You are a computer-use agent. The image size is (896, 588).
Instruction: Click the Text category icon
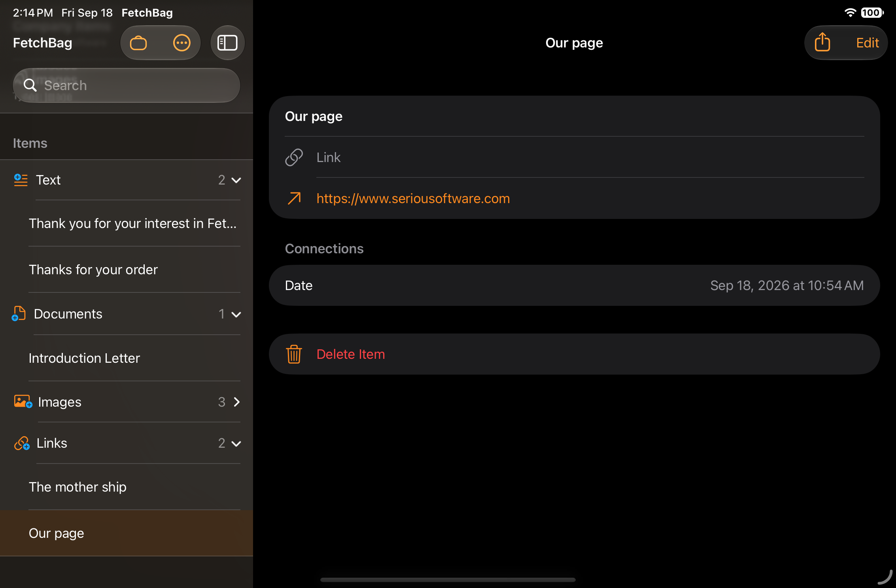21,180
